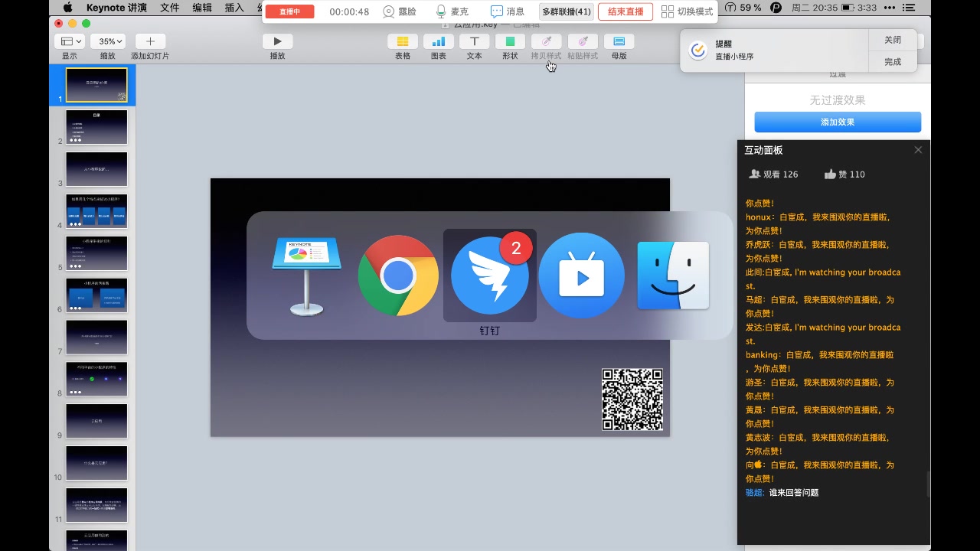The image size is (980, 551).
Task: Click 添加效果 add effect button
Action: click(x=838, y=122)
